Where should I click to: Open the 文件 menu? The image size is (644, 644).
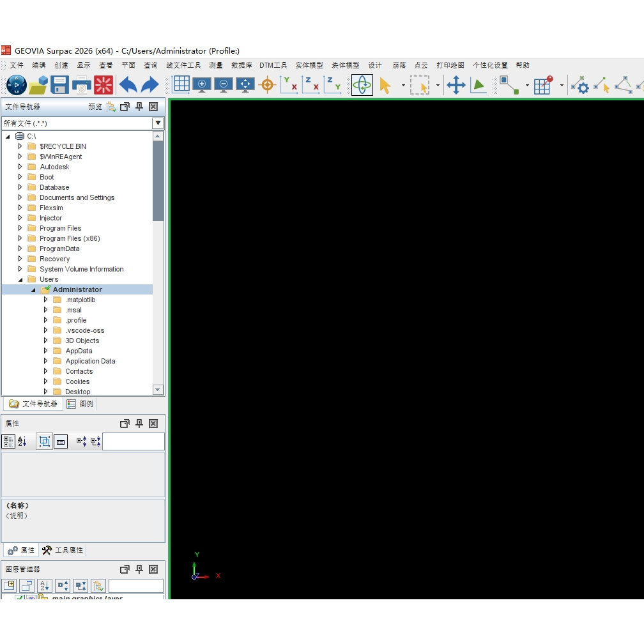[17, 65]
